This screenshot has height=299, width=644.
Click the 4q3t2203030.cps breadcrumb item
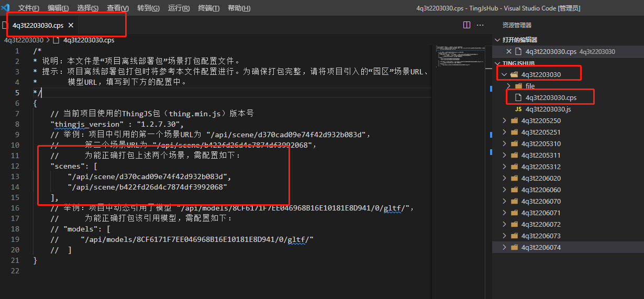click(x=88, y=40)
